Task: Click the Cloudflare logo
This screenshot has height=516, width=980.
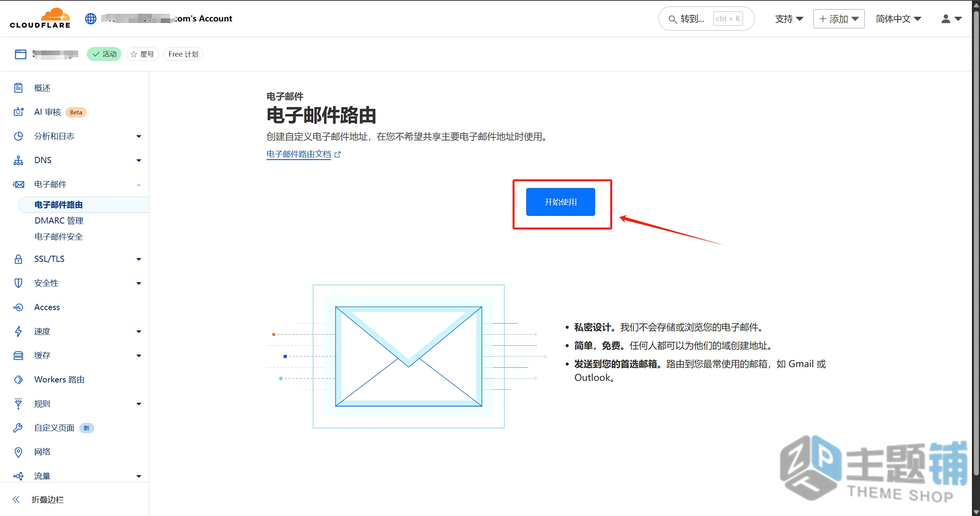Action: (40, 18)
